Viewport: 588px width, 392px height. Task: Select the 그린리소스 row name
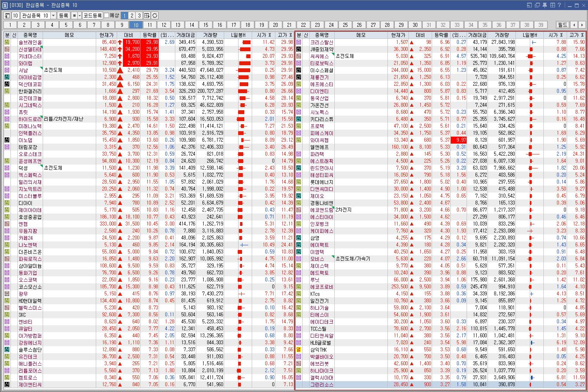pos(322,385)
